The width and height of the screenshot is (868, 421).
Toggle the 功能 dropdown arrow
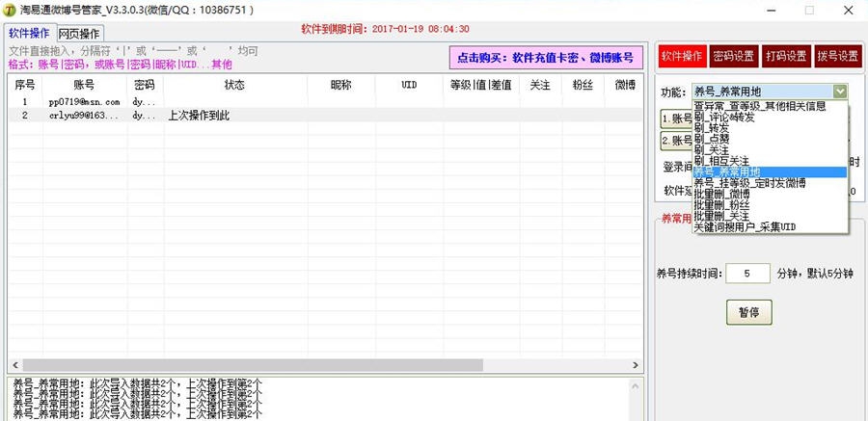[x=840, y=92]
